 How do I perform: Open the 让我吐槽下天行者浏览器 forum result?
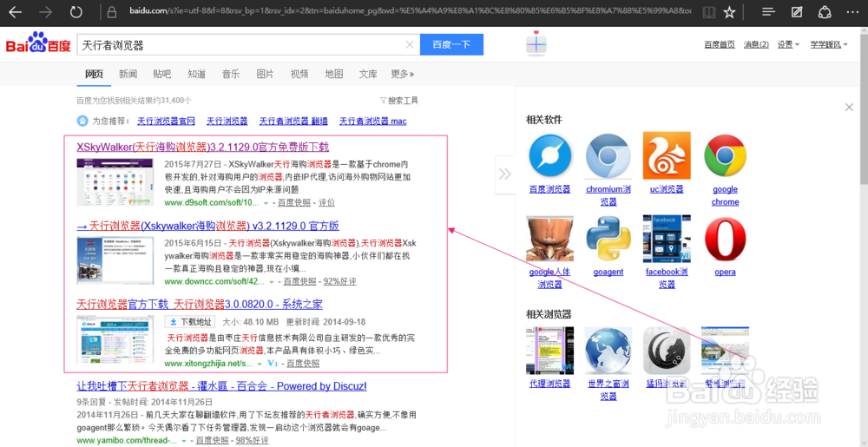[221, 385]
